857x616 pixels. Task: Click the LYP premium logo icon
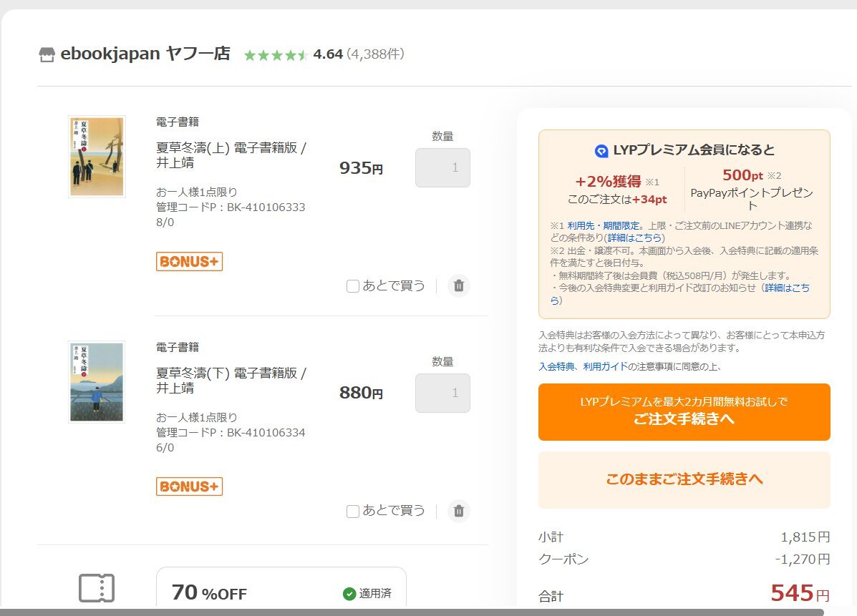[601, 151]
